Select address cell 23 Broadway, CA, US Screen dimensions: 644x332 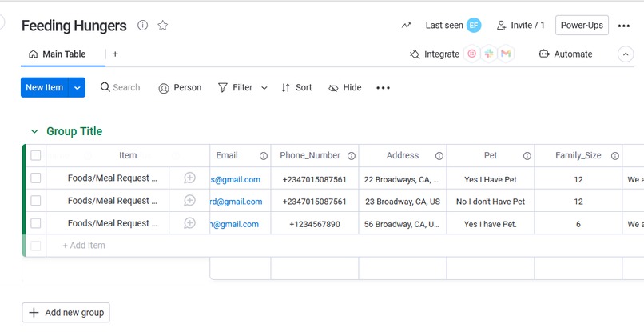tap(403, 202)
